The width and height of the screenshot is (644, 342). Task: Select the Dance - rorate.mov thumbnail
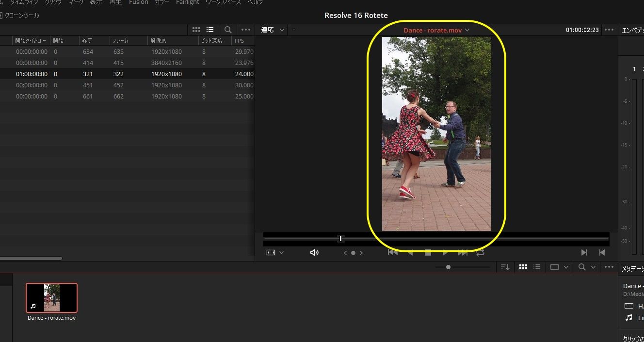coord(51,298)
